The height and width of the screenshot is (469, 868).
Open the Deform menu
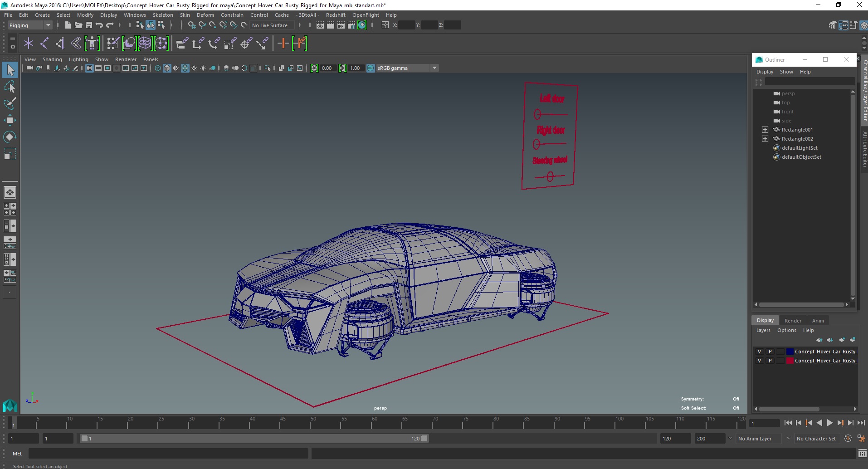pyautogui.click(x=205, y=15)
